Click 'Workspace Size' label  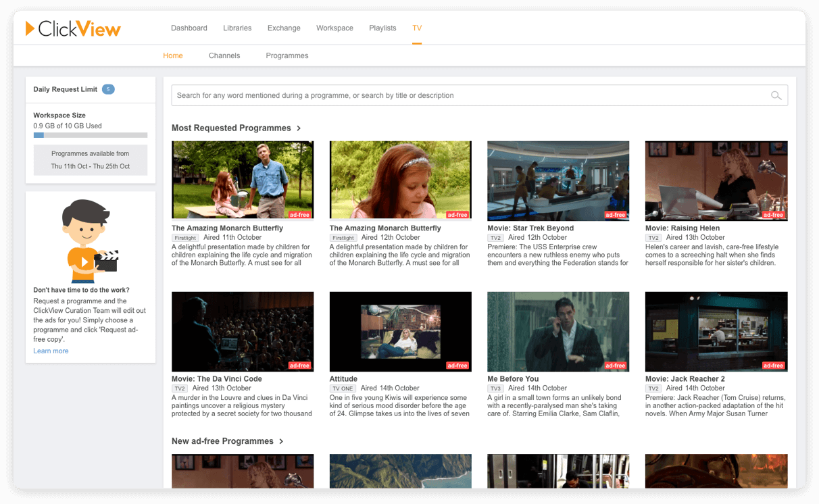pos(59,116)
